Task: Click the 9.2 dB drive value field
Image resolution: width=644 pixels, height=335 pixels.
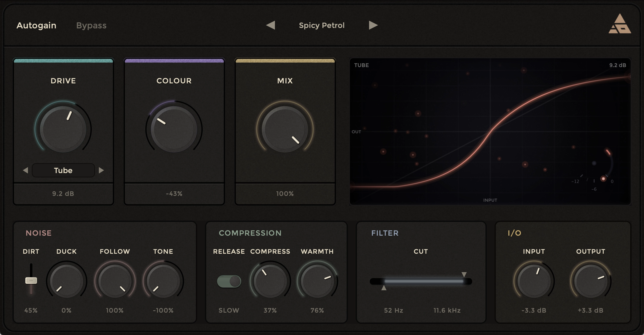Action: tap(63, 194)
